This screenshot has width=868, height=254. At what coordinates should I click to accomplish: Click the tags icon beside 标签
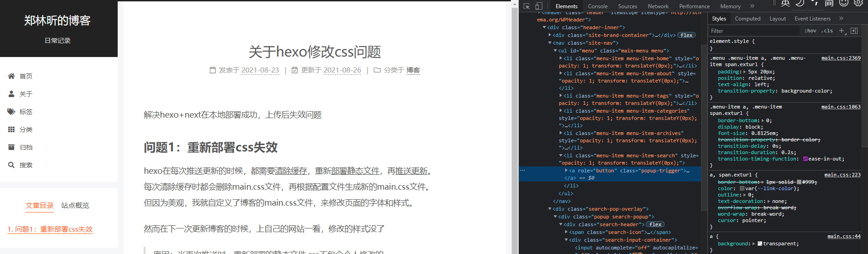pos(11,112)
